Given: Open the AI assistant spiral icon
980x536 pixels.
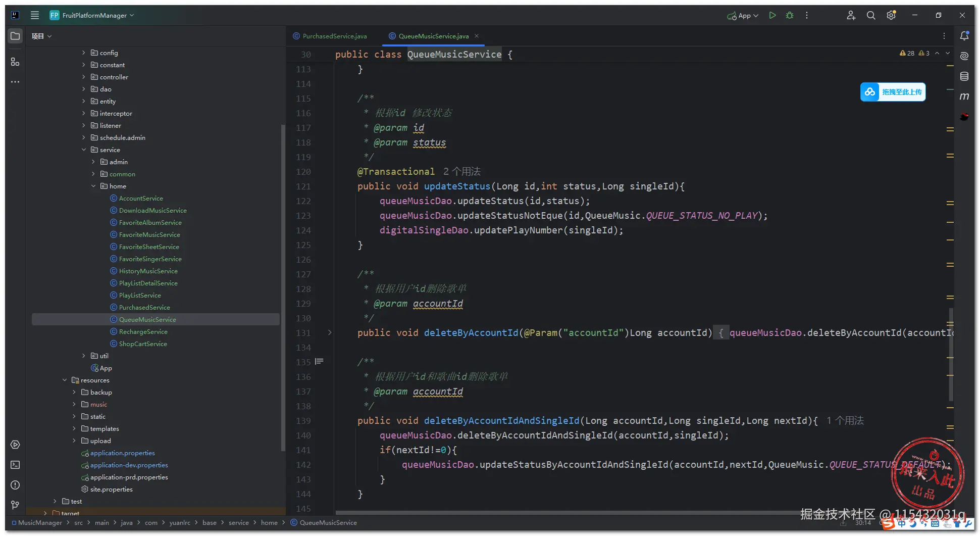Looking at the screenshot, I should pos(964,56).
